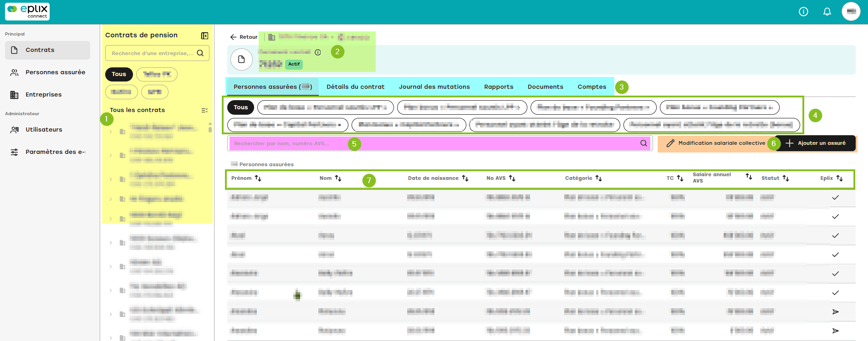
Task: Switch to Comptes tab
Action: coord(592,87)
